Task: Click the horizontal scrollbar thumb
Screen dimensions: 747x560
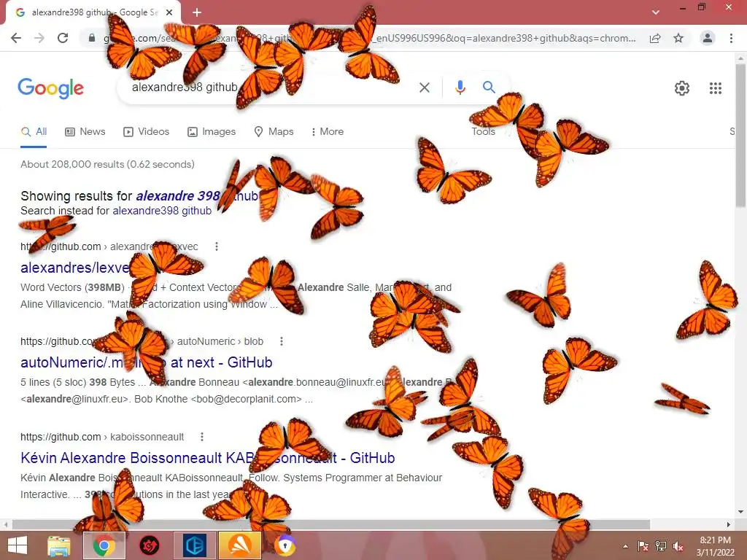Action: tap(331, 524)
